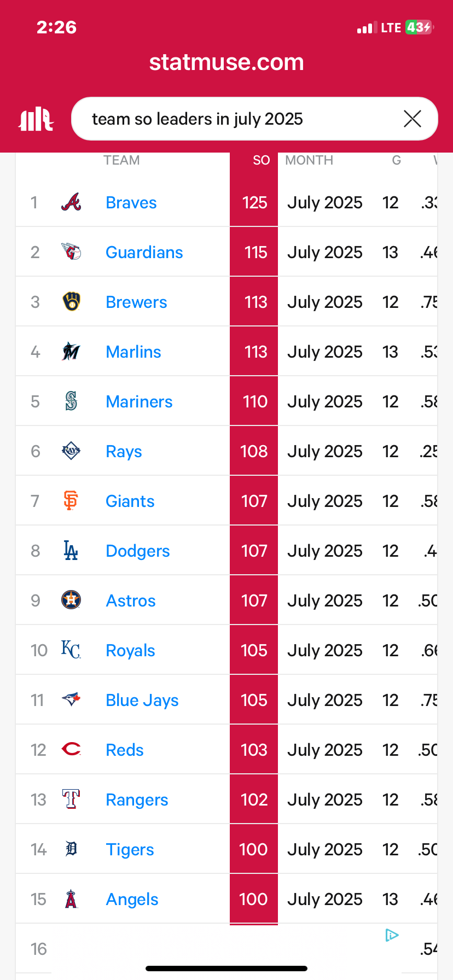Tap the ad choices icon
Image resolution: width=453 pixels, height=980 pixels.
392,935
